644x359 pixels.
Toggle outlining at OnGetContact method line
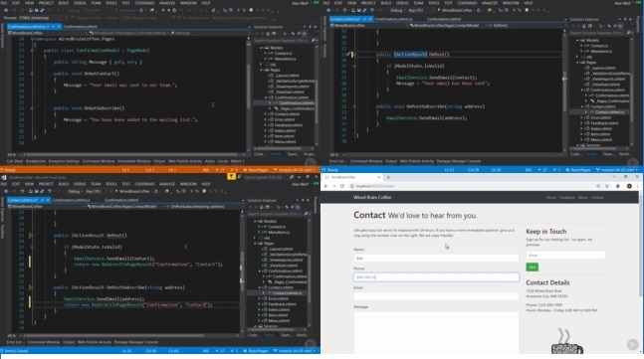pyautogui.click(x=32, y=74)
